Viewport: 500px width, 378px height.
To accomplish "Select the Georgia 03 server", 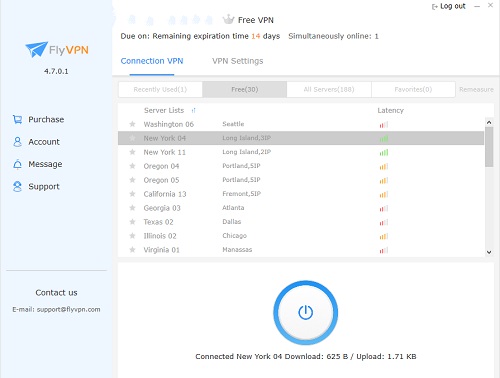I will (301, 208).
